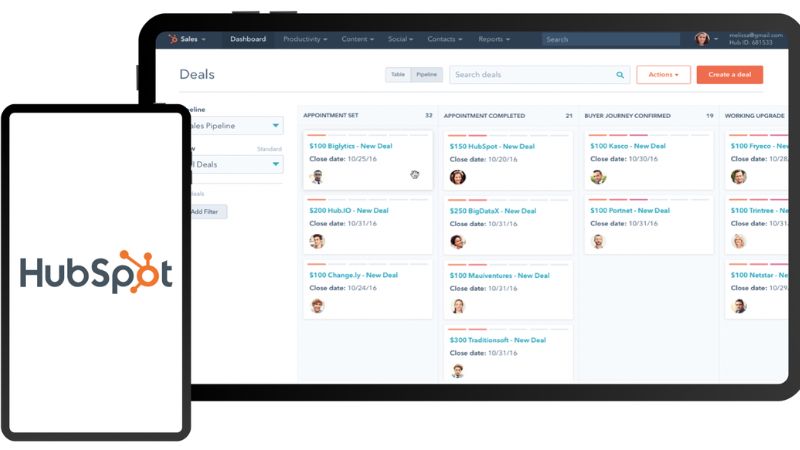Click owner avatar on Mauiventures deal card

[x=458, y=306]
